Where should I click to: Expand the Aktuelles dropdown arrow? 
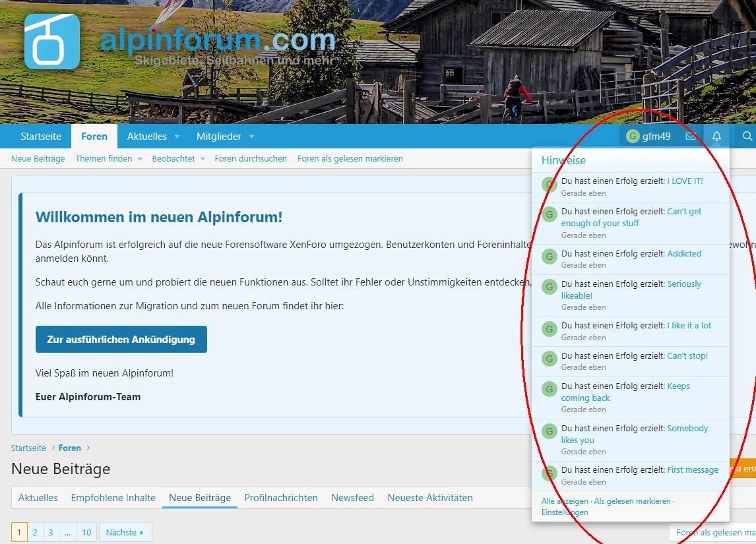point(177,137)
